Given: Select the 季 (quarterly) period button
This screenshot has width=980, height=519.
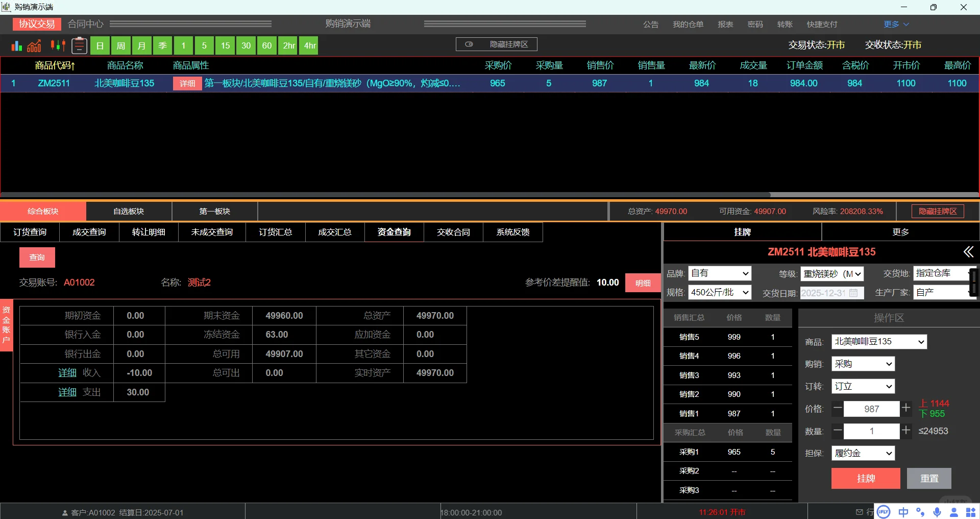Looking at the screenshot, I should (x=163, y=45).
